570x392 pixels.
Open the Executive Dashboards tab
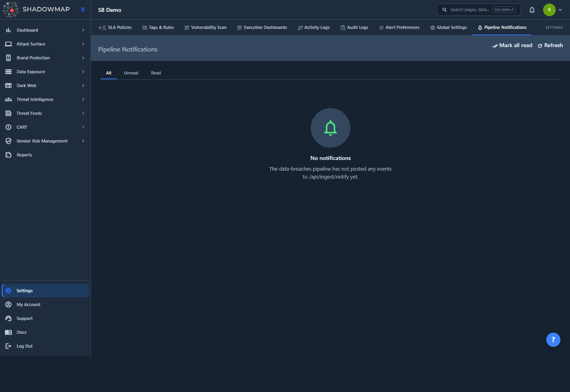coord(262,28)
